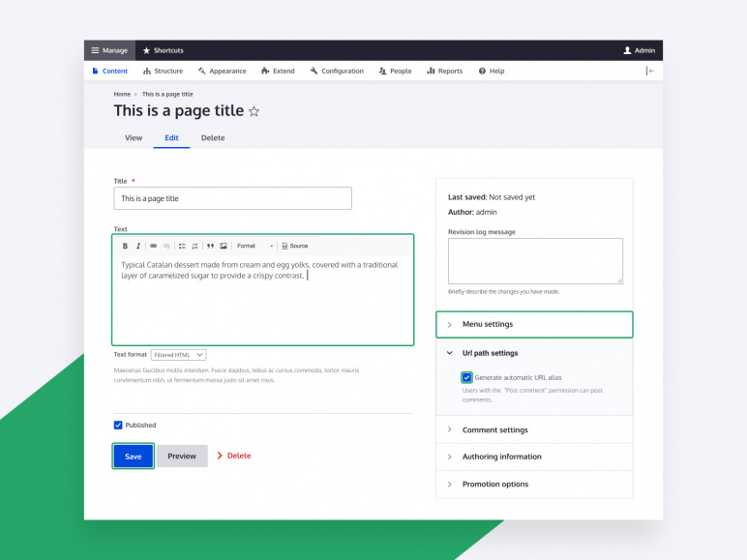Insert a bulleted list
The width and height of the screenshot is (747, 560).
click(x=182, y=246)
